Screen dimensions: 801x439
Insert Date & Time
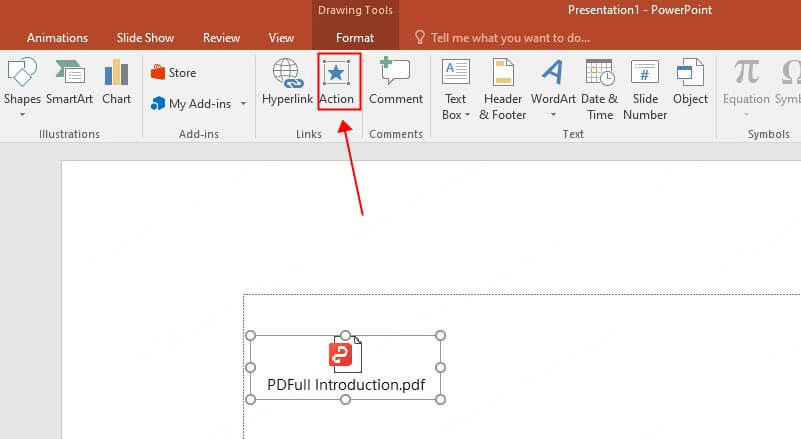(x=600, y=89)
